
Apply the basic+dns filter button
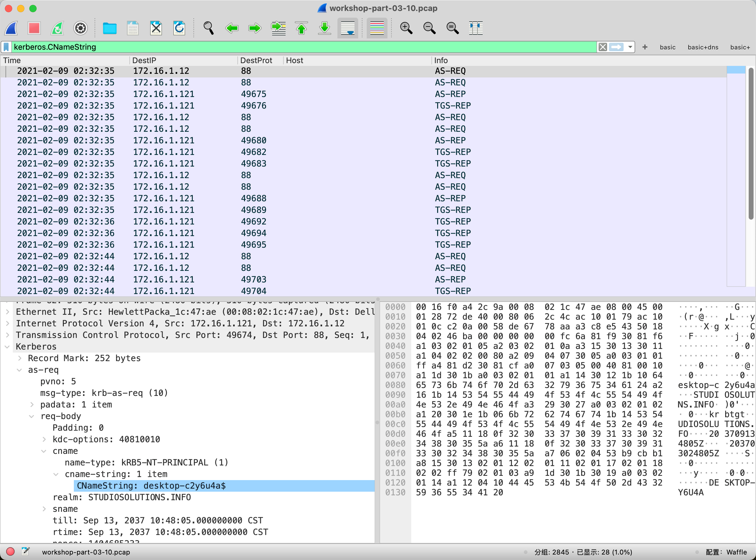tap(703, 48)
